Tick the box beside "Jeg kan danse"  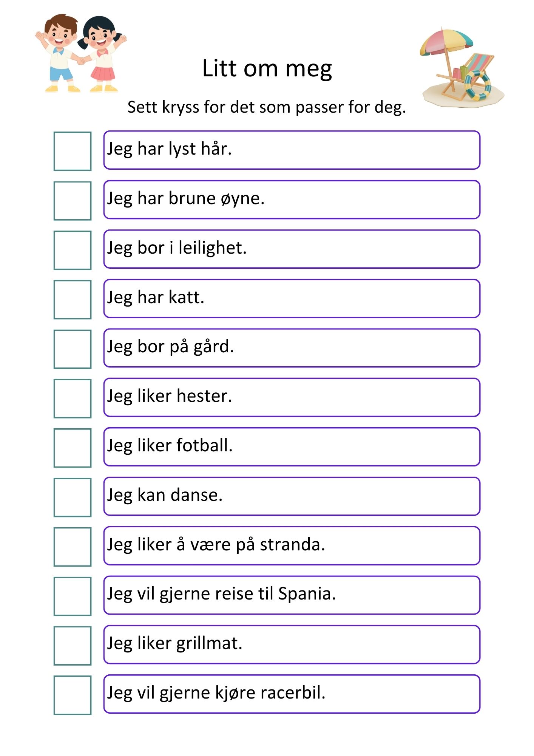tap(73, 497)
